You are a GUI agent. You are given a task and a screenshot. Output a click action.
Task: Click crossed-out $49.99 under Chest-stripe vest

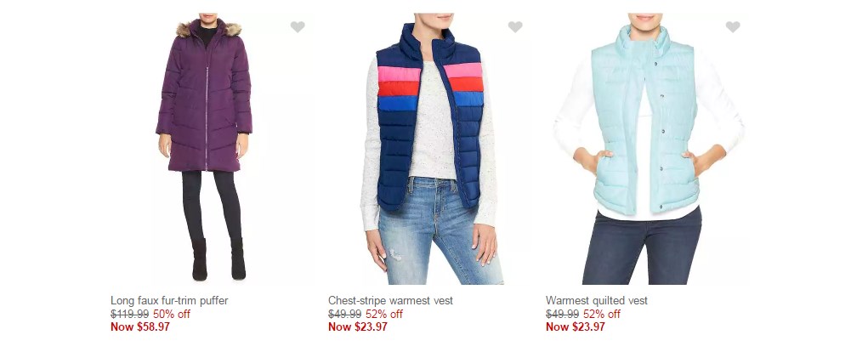pyautogui.click(x=345, y=315)
